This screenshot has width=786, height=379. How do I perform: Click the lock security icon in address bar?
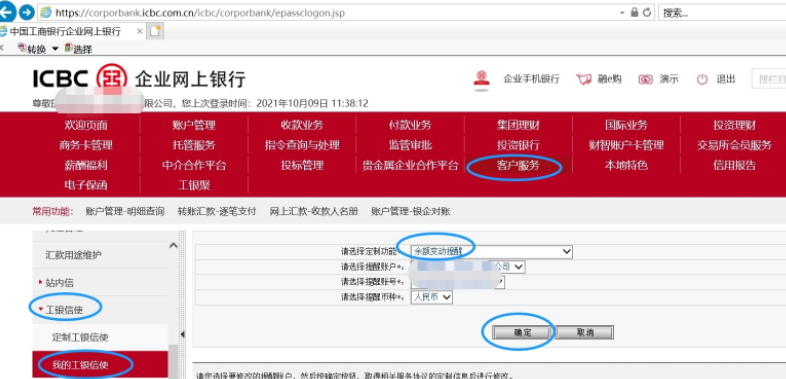635,13
